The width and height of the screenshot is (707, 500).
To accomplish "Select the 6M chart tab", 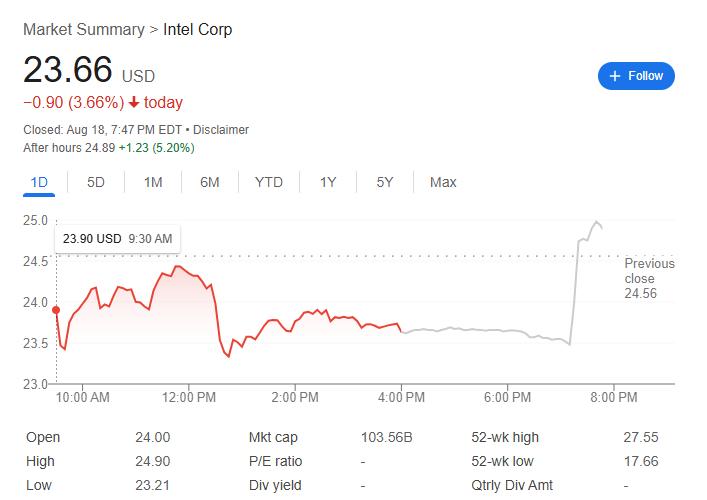I will (x=210, y=182).
